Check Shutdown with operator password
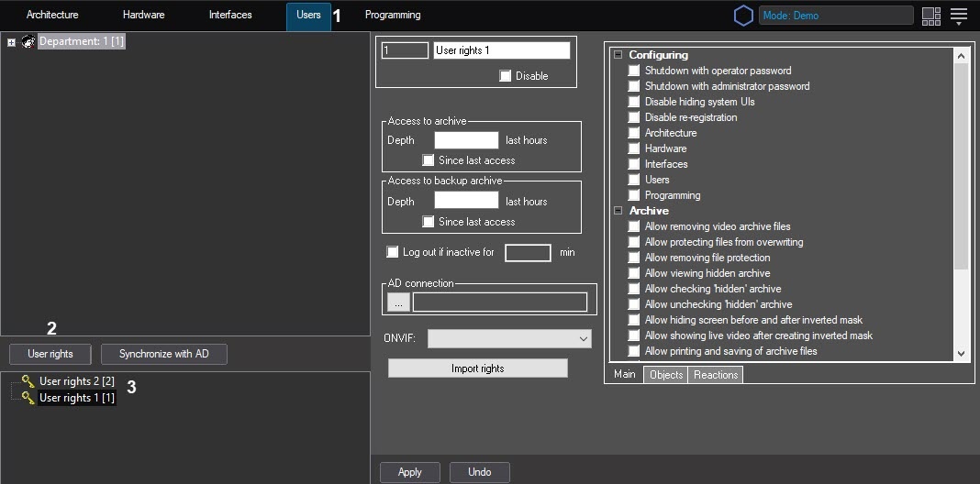Screen dimensions: 980x484 click(x=634, y=71)
